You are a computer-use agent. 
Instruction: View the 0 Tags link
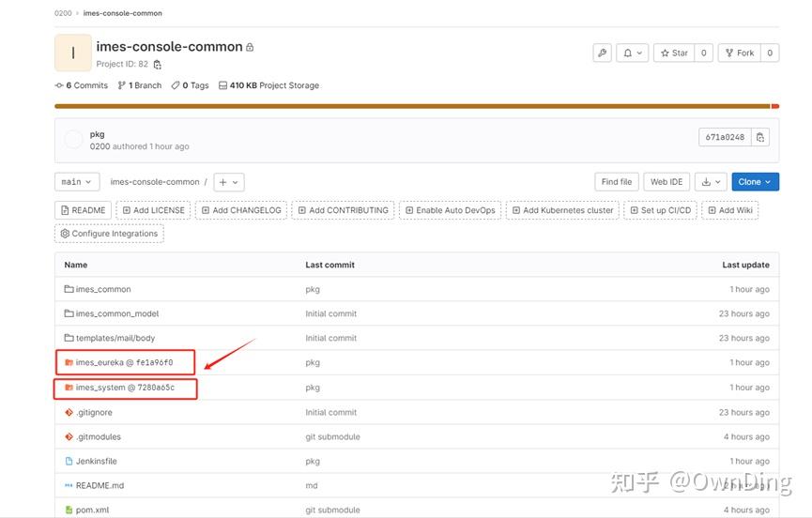click(190, 85)
